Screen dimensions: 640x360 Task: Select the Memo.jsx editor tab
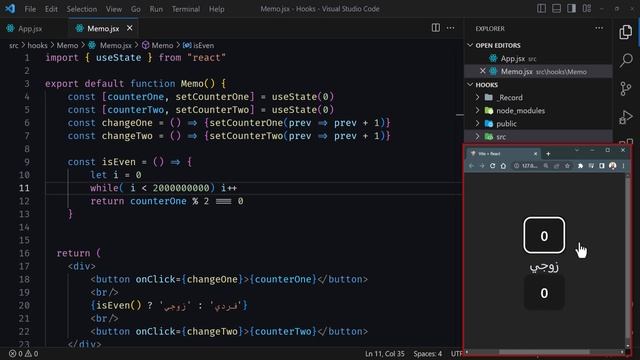pyautogui.click(x=103, y=28)
